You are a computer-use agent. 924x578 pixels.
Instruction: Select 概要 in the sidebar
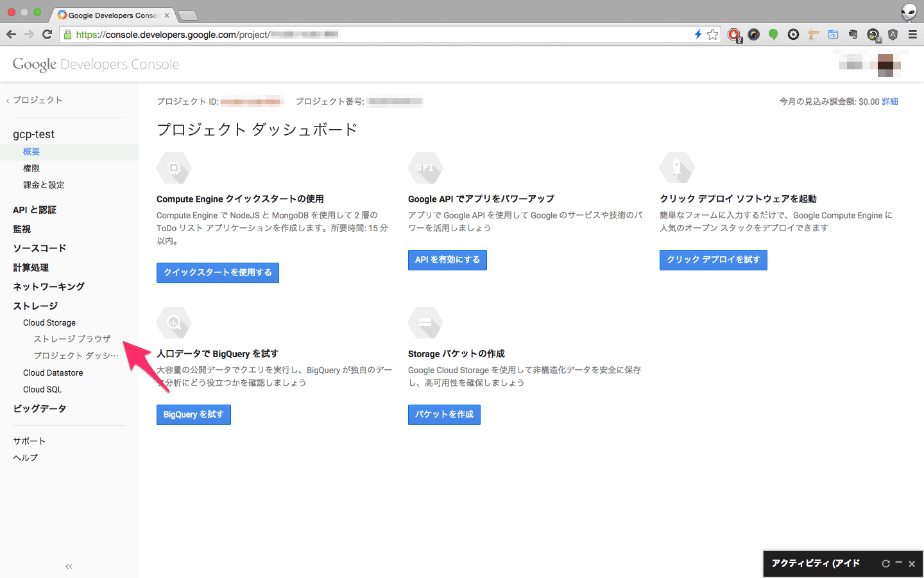pos(31,152)
